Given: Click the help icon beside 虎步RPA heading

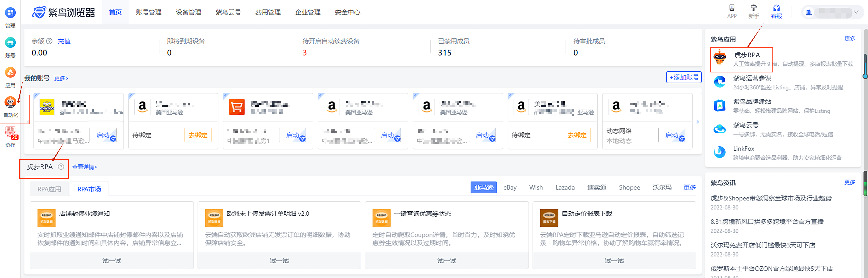Looking at the screenshot, I should click(x=61, y=167).
